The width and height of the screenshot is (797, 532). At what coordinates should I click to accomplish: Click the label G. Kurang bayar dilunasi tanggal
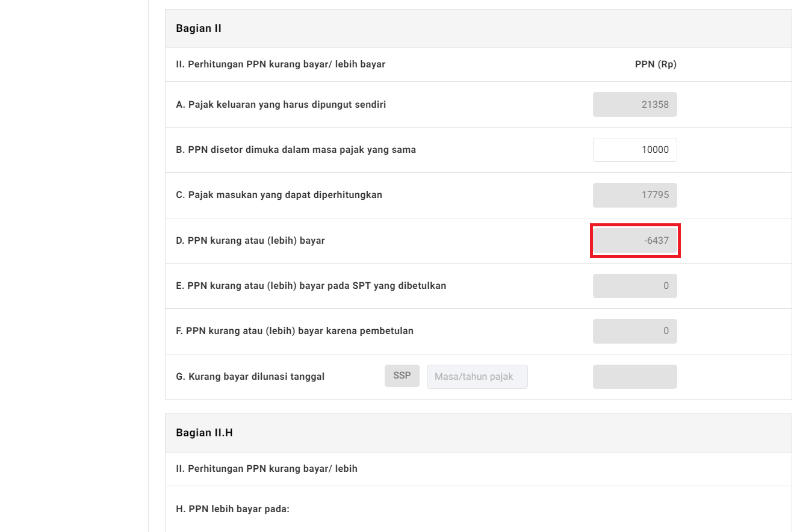(250, 377)
